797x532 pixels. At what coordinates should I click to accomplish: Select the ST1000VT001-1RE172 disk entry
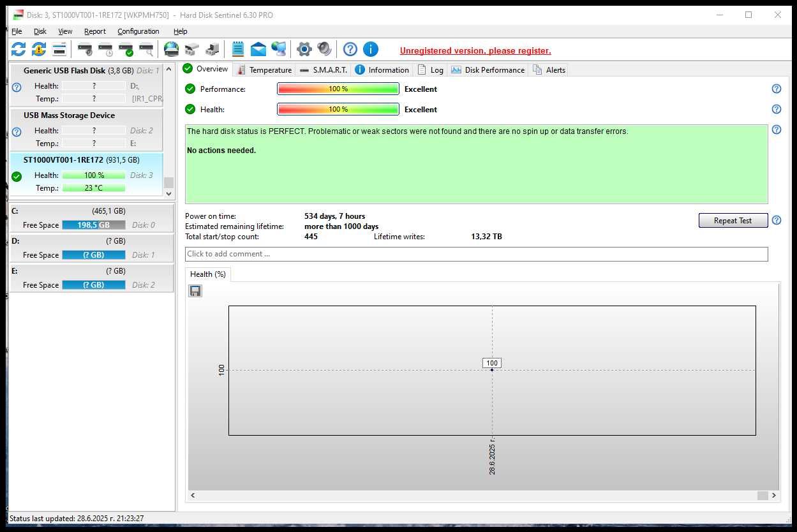coord(86,174)
